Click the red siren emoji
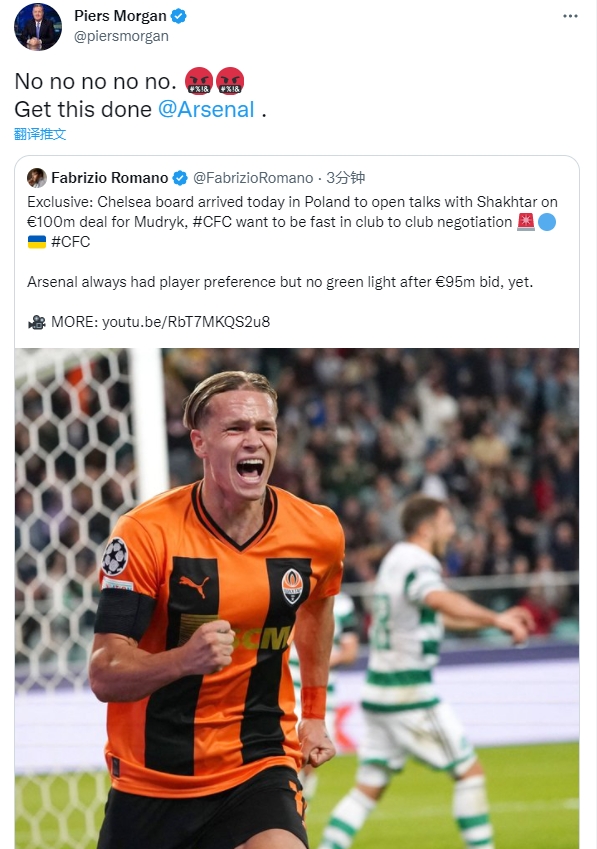The image size is (597, 849). click(526, 222)
